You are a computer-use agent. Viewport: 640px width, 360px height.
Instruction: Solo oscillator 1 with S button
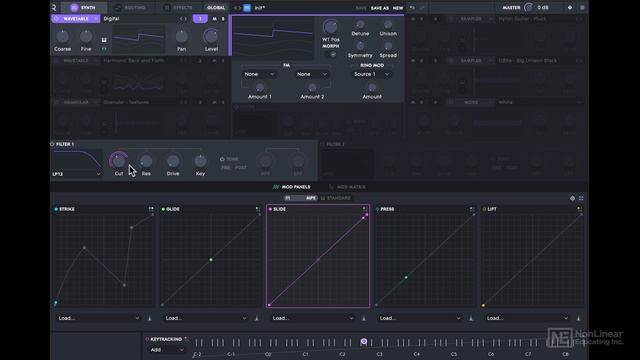click(x=223, y=19)
